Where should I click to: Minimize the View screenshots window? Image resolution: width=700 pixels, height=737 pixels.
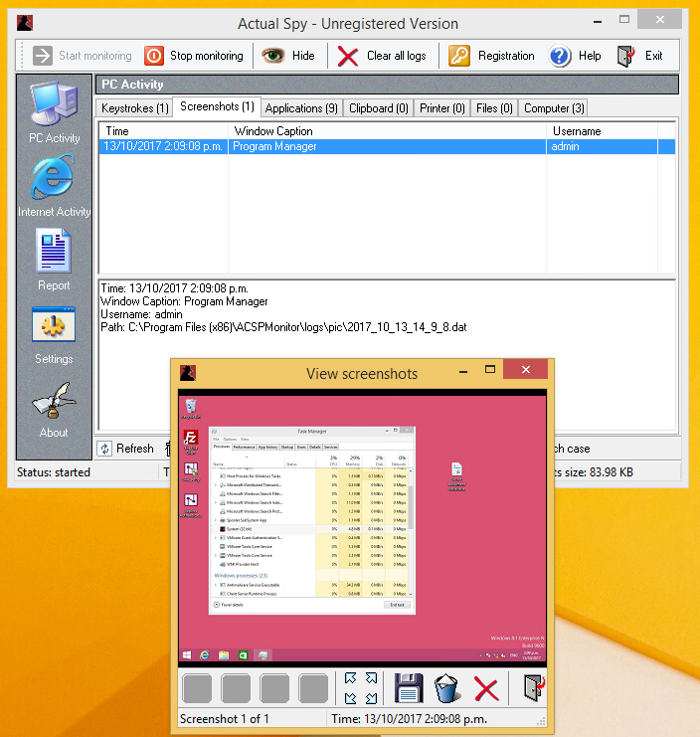[463, 371]
